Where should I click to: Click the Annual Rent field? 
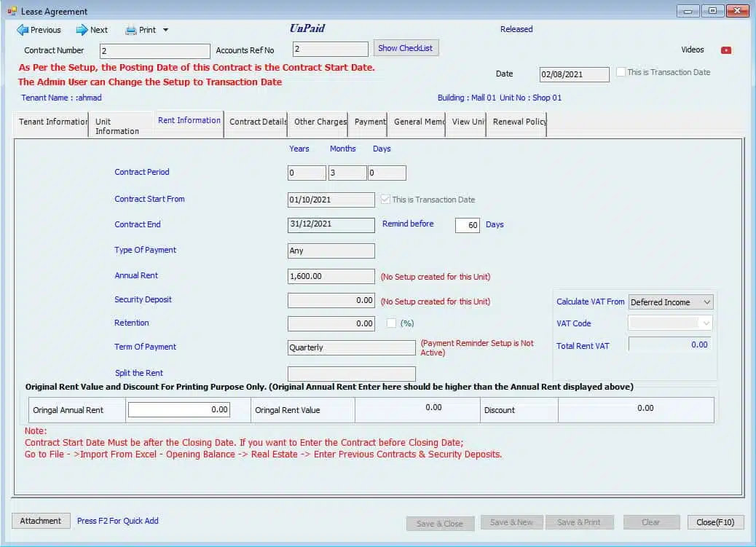point(331,276)
